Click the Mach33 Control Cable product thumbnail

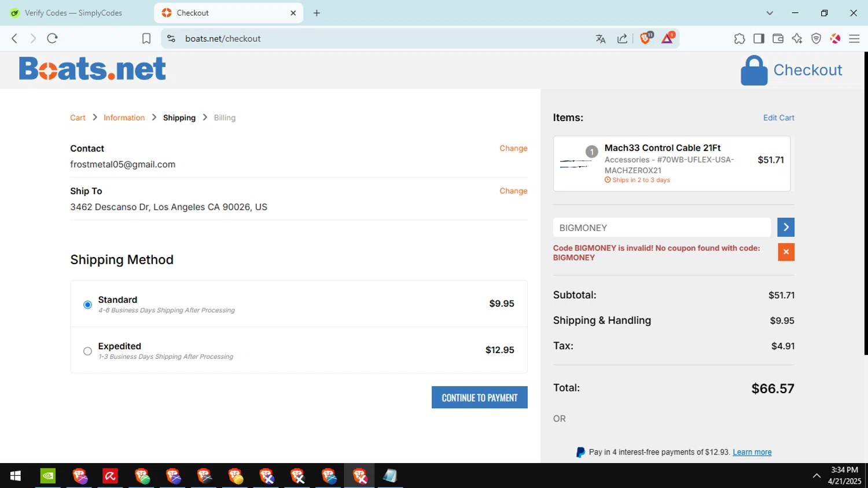[576, 164]
